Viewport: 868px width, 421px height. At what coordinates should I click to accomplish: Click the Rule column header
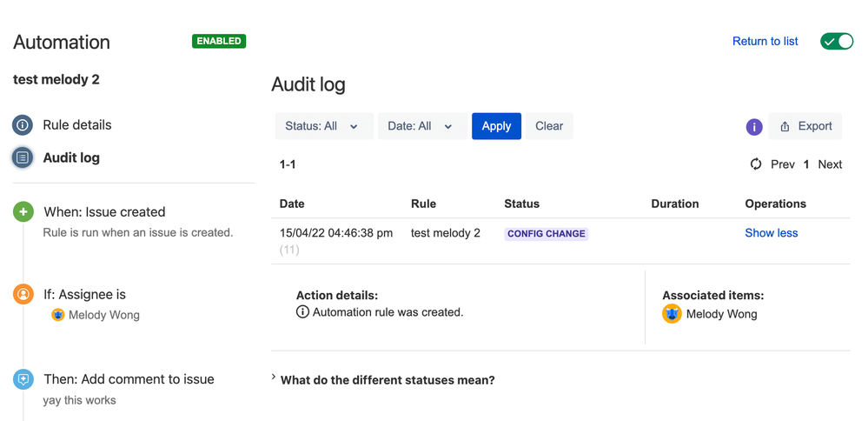(423, 204)
